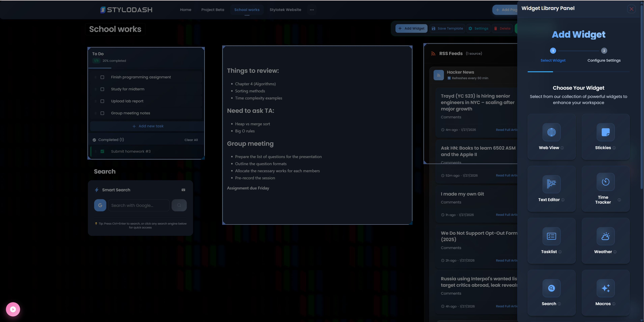Viewport: 644px width, 322px height.
Task: Focus the Search with Google input
Action: click(139, 205)
